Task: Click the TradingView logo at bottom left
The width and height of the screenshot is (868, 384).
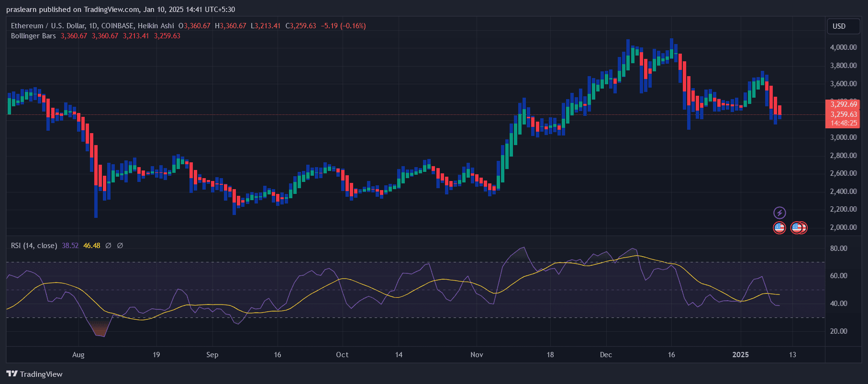Action: point(34,374)
